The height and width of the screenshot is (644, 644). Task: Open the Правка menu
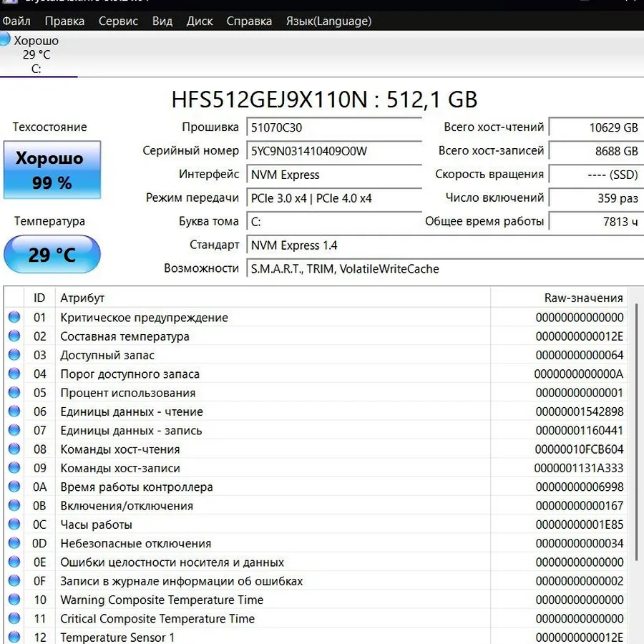64,21
